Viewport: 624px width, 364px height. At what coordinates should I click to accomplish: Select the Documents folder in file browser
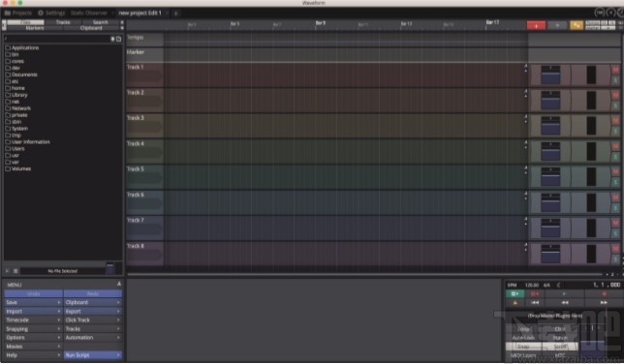point(24,75)
